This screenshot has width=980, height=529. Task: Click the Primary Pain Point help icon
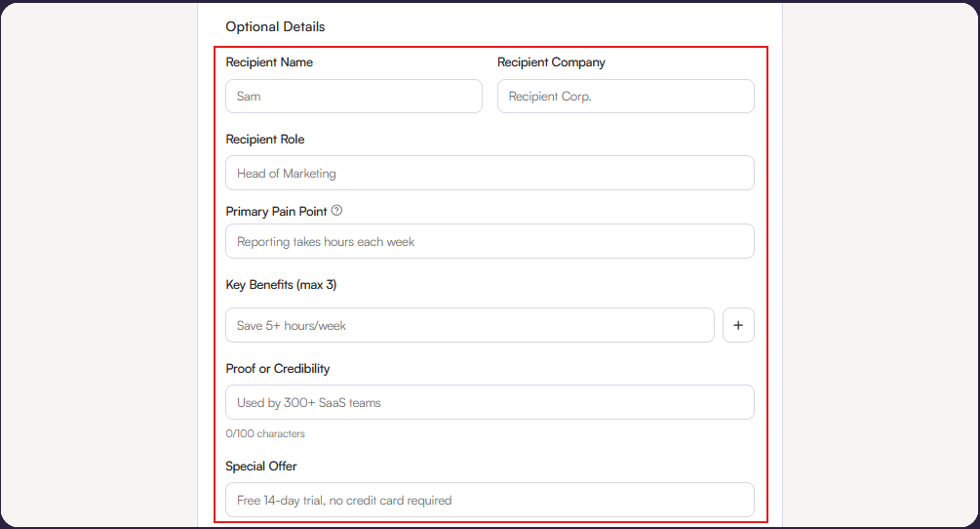click(x=336, y=211)
